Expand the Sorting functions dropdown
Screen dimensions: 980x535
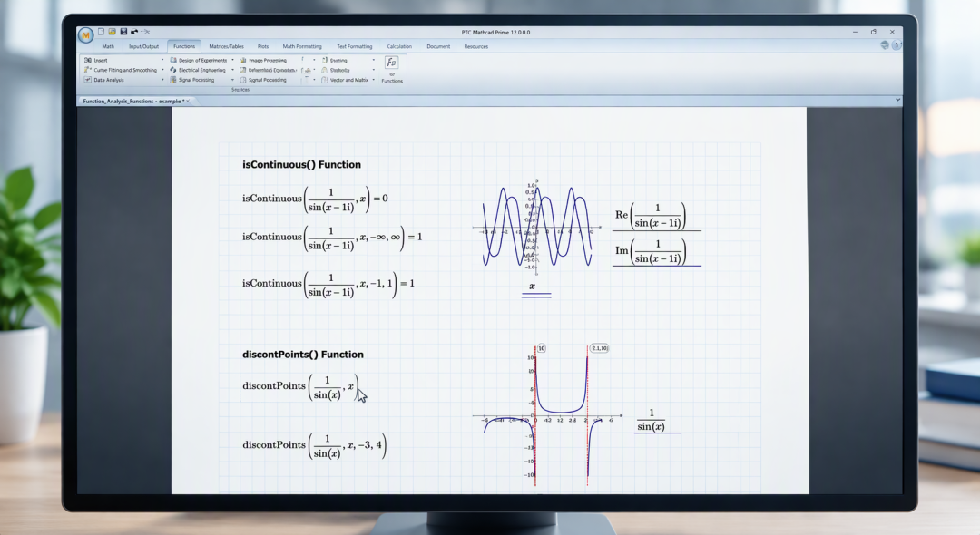[374, 61]
